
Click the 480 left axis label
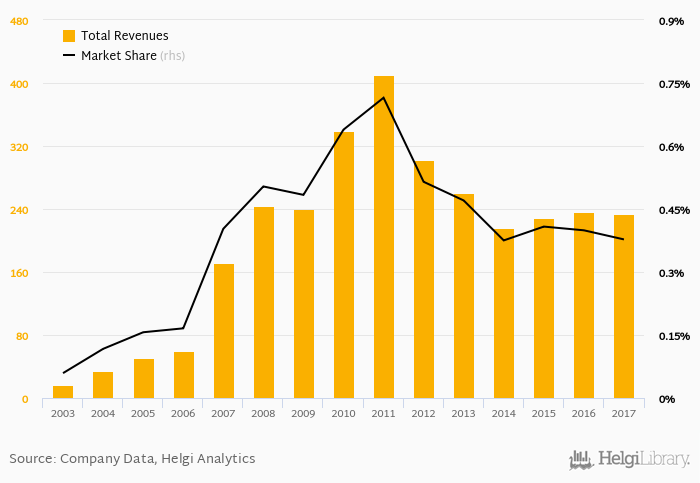tap(19, 21)
